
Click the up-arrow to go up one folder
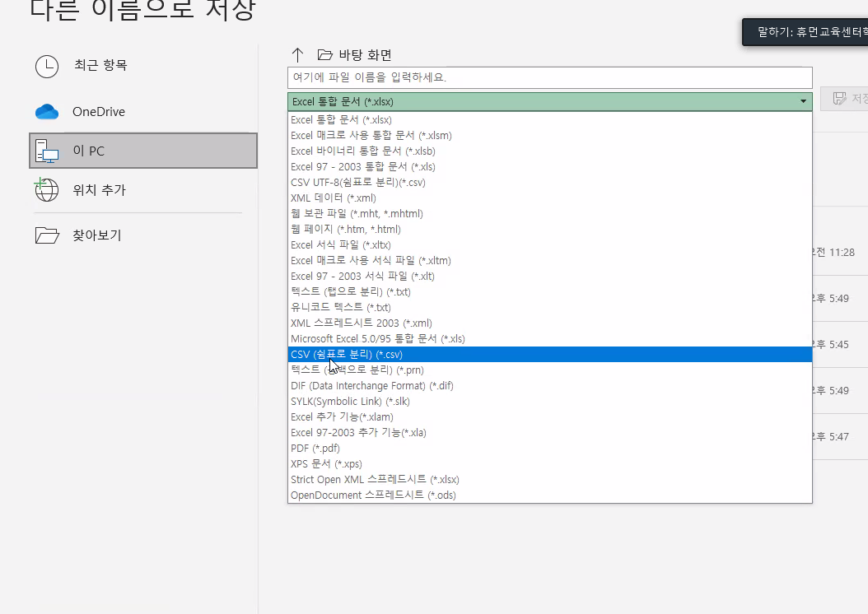(297, 55)
